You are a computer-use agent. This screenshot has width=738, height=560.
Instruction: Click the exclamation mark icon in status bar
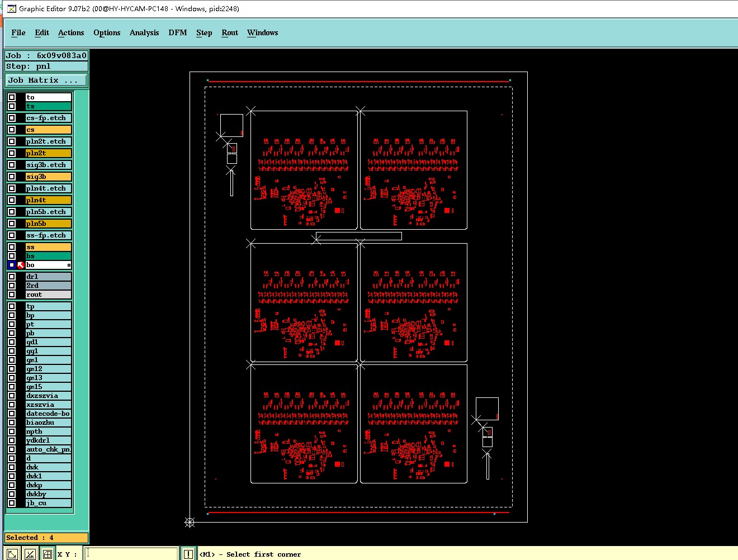pyautogui.click(x=188, y=554)
